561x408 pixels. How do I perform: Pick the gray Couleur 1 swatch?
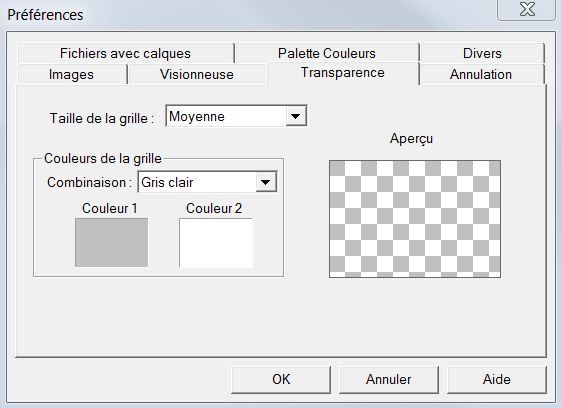click(111, 242)
